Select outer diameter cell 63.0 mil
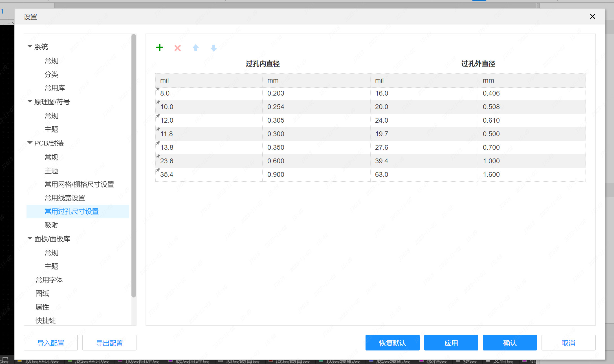This screenshot has width=614, height=364. click(424, 175)
